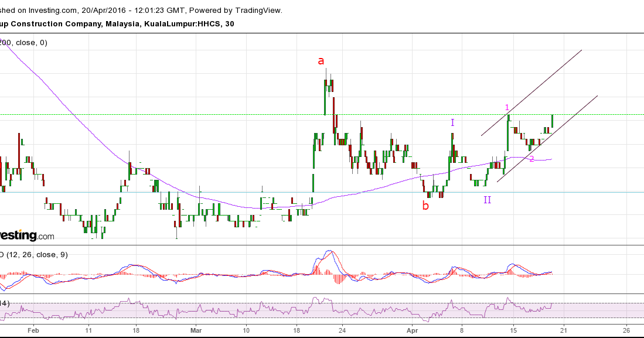Viewport: 644px width, 338px height.
Task: Select the purple wave label 'II'
Action: click(487, 200)
